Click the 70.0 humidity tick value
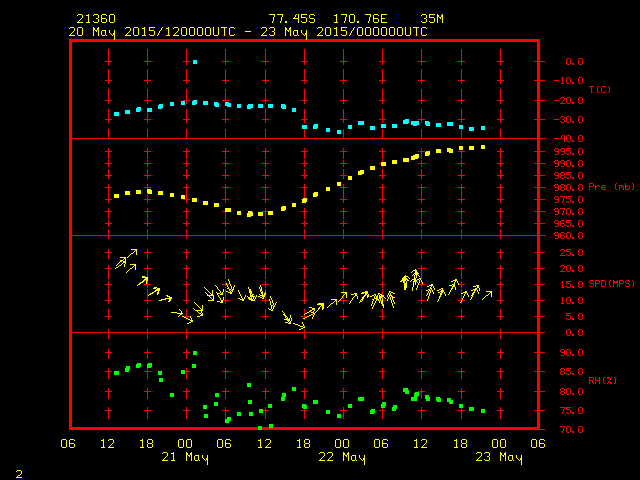 (x=571, y=430)
